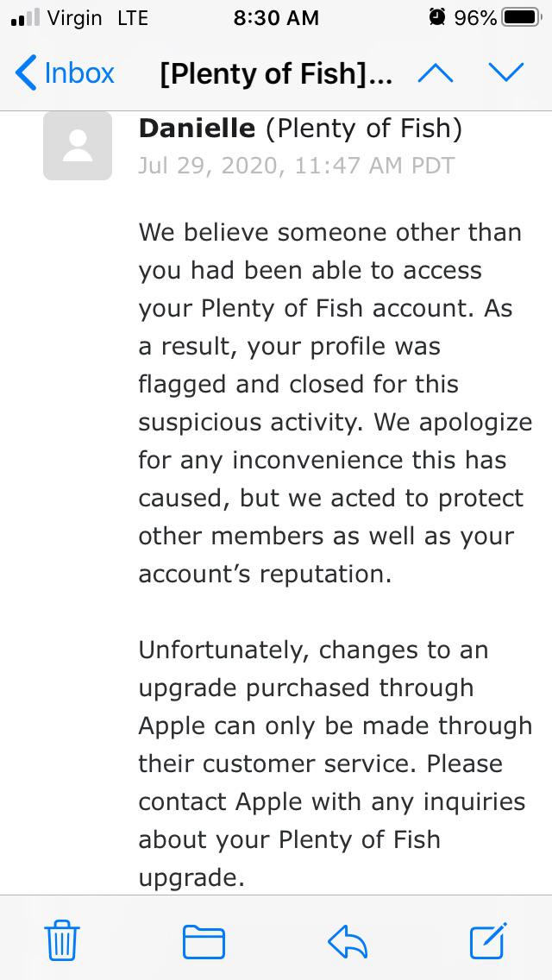Tap the Virgin LTE carrier text
This screenshot has height=980, width=552.
[97, 18]
